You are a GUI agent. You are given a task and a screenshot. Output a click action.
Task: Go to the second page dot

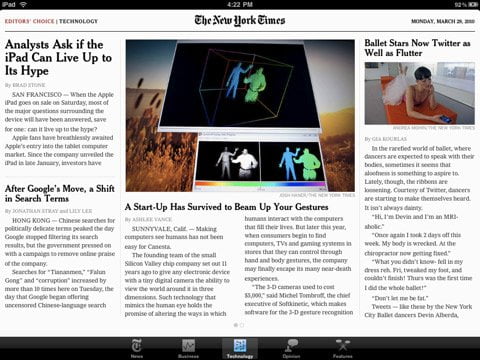[242, 325]
